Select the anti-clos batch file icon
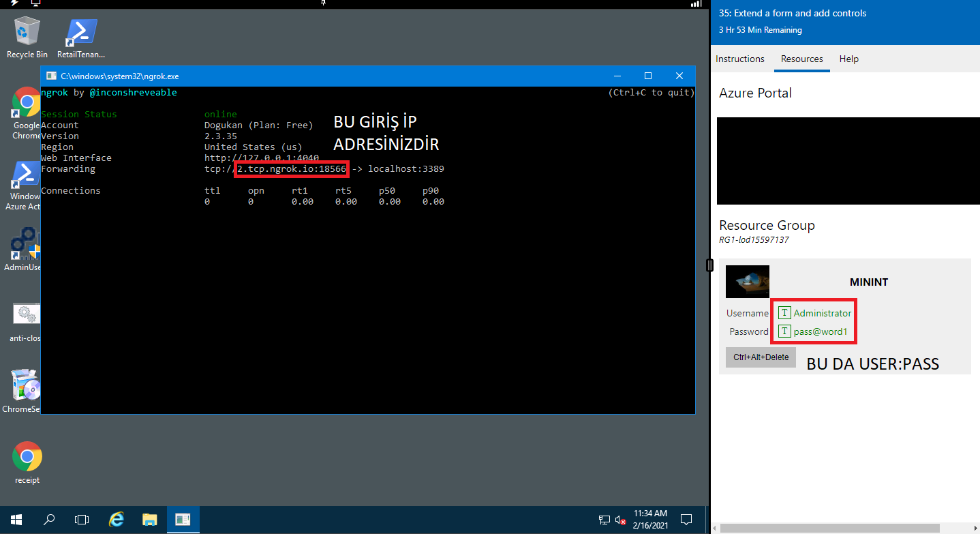This screenshot has width=980, height=534. coord(27,322)
